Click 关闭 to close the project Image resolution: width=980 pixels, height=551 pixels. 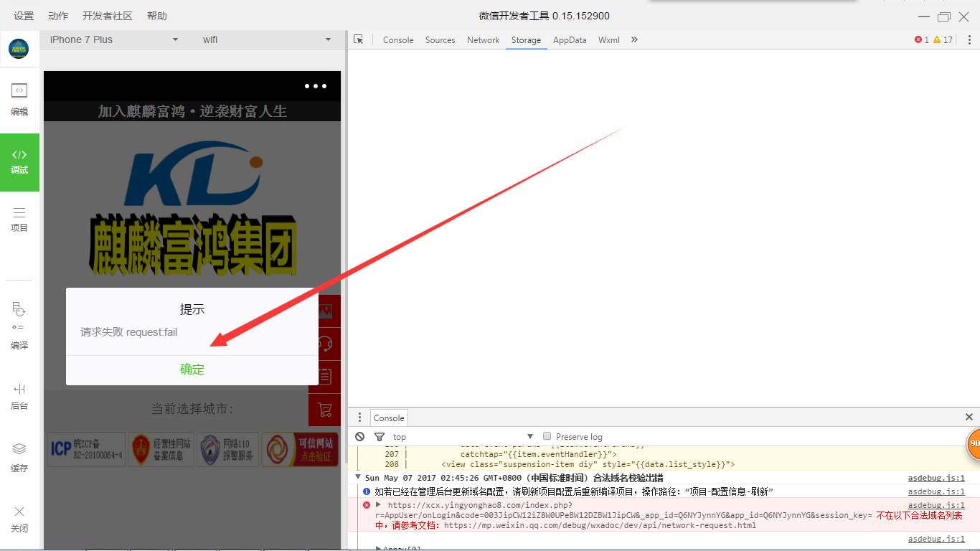pyautogui.click(x=19, y=519)
